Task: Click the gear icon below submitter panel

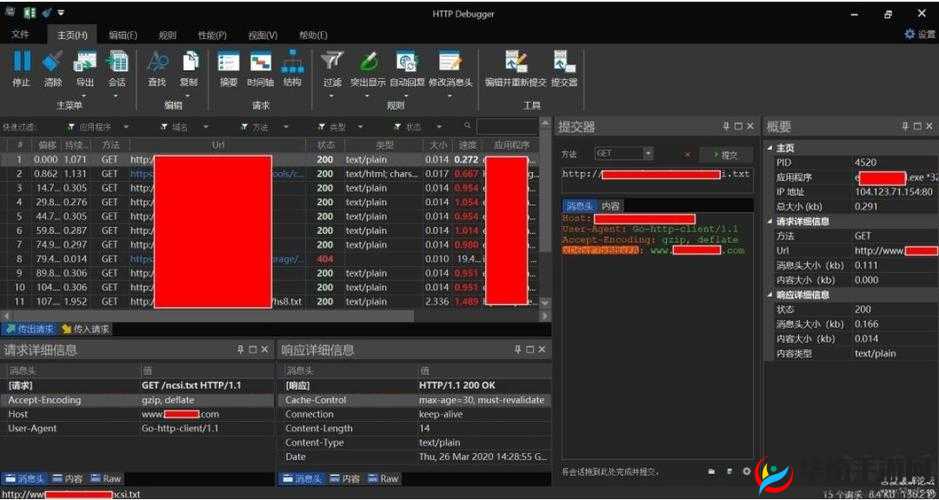Action: pos(746,471)
